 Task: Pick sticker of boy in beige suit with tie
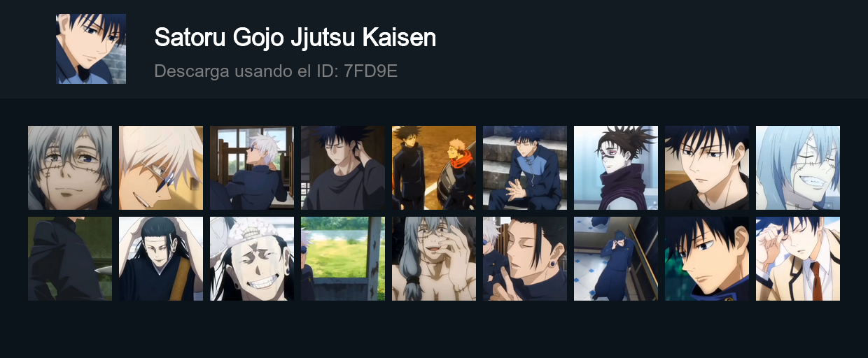pyautogui.click(x=798, y=259)
